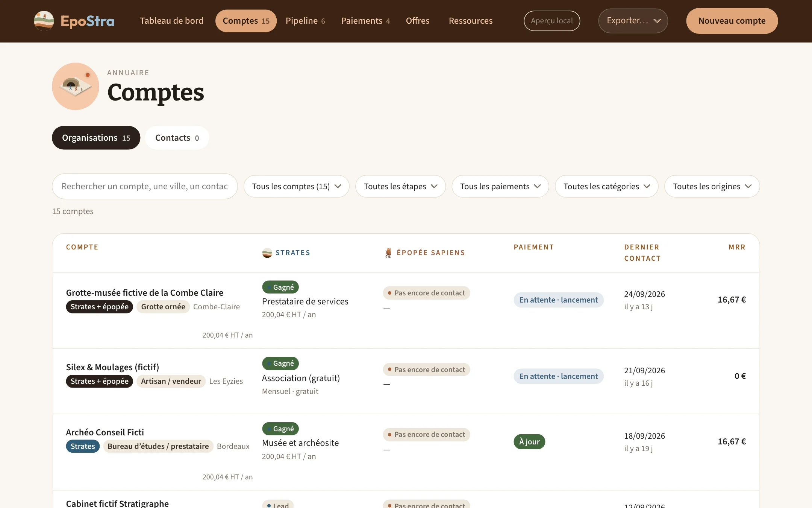Click Gagné badge in Silex & Moulages row
This screenshot has width=812, height=508.
(280, 364)
